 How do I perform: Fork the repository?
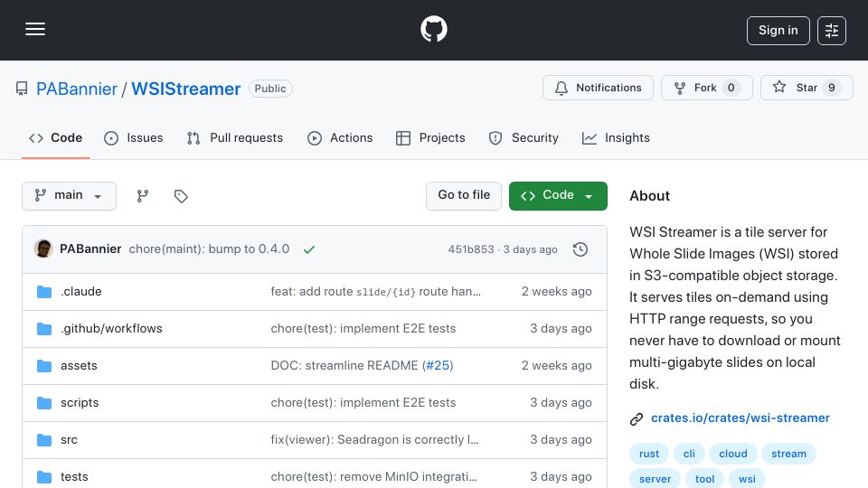click(706, 88)
